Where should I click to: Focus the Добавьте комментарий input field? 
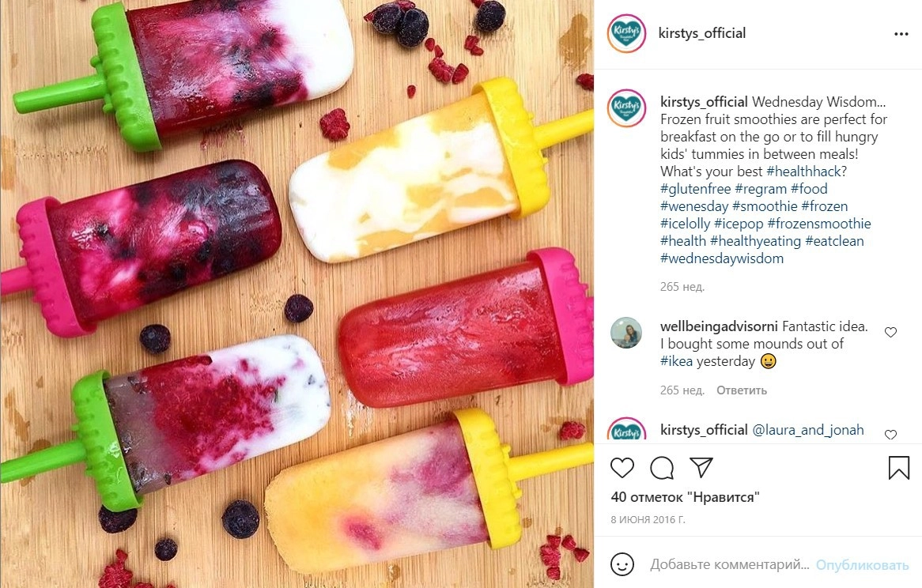[730, 565]
